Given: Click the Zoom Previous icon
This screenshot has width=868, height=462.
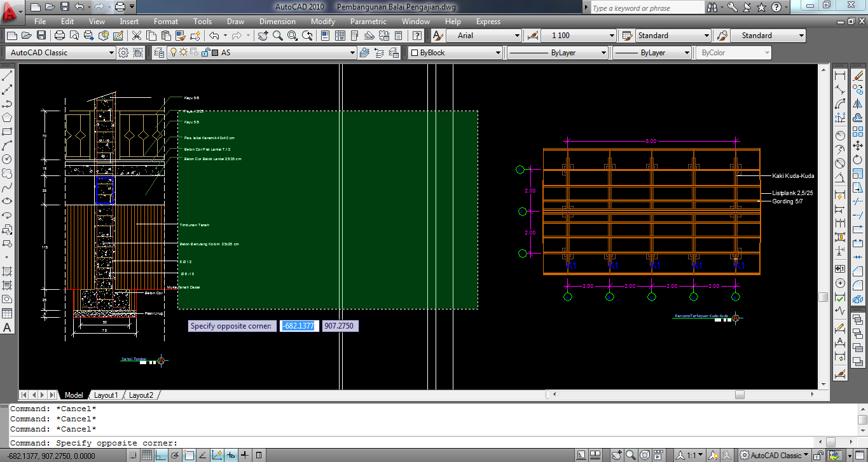Looking at the screenshot, I should point(306,36).
